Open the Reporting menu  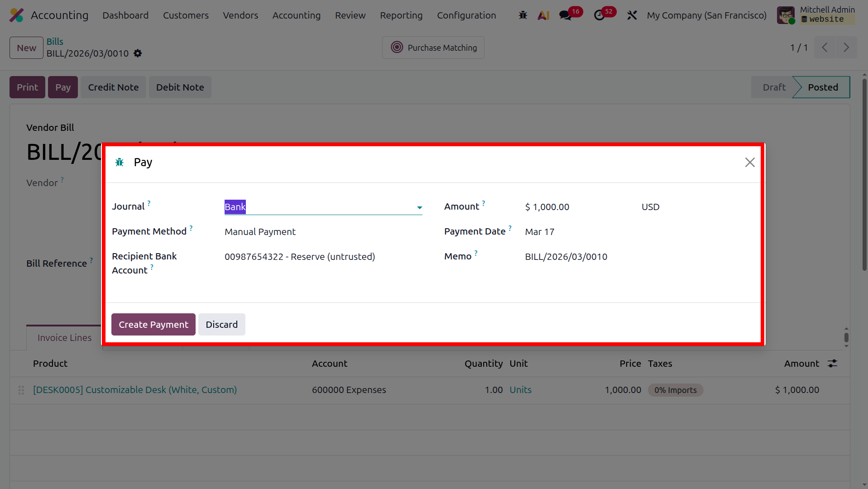401,15
